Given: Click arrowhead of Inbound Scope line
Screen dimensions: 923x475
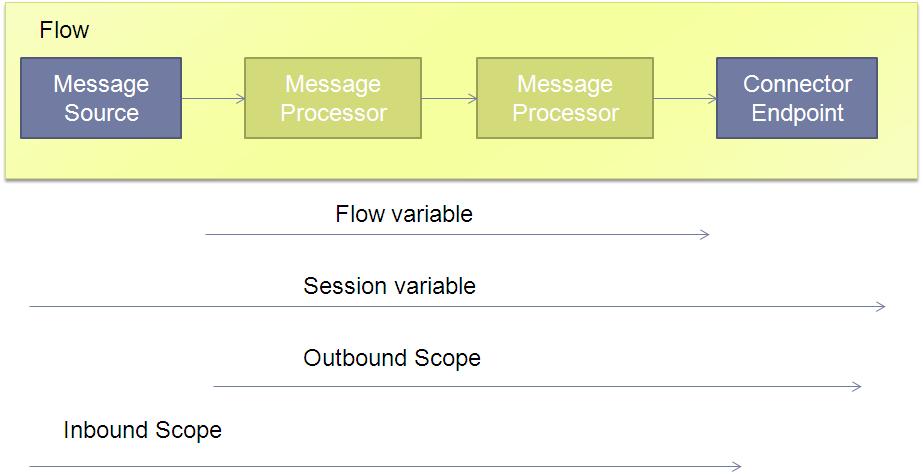Looking at the screenshot, I should 737,467.
